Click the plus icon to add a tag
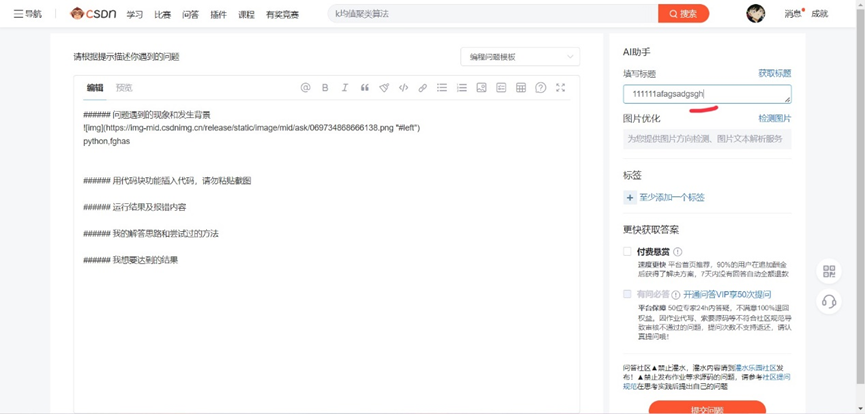This screenshot has height=414, width=865. 630,198
